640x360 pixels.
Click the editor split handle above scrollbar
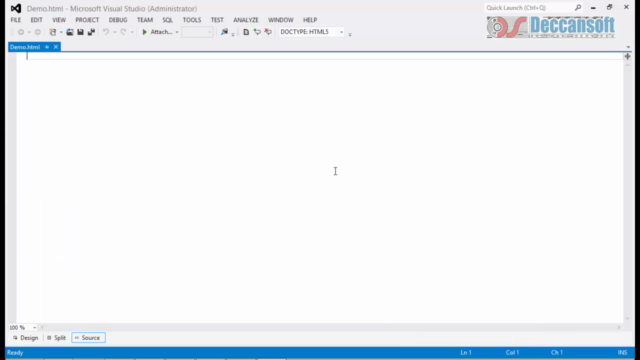[627, 56]
